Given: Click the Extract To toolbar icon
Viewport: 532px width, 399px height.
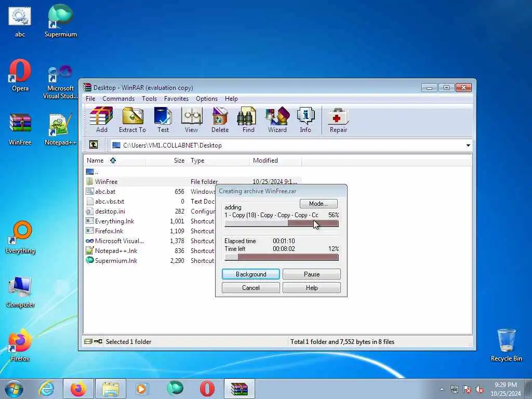Looking at the screenshot, I should (x=132, y=120).
